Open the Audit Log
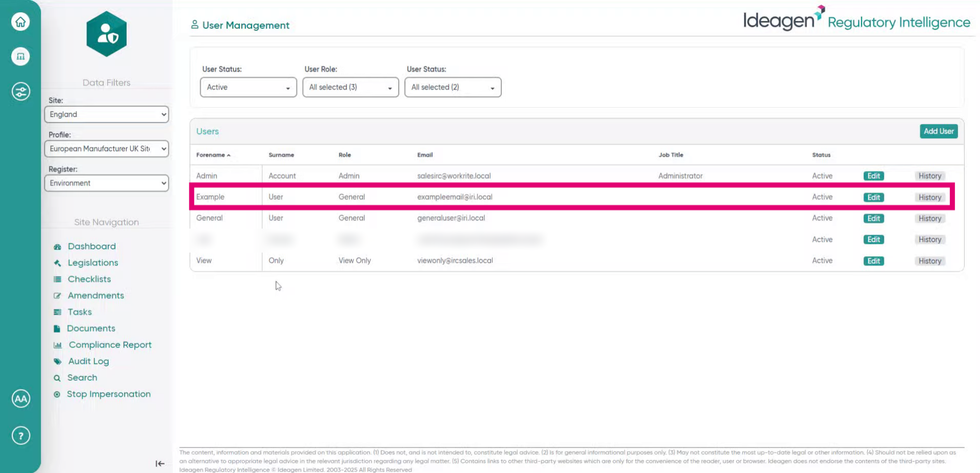This screenshot has height=473, width=980. pos(89,361)
